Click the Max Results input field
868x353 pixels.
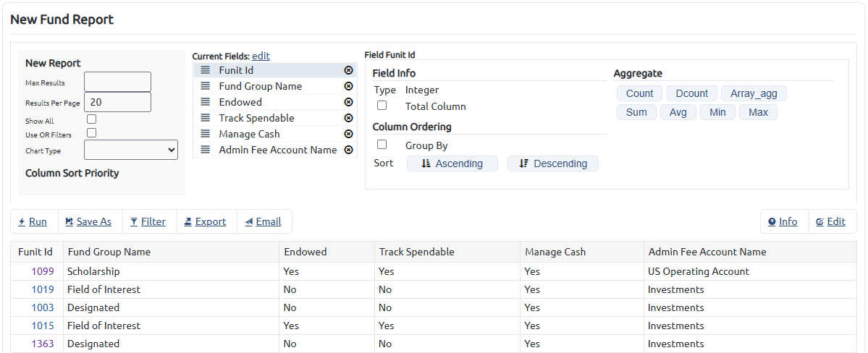117,82
